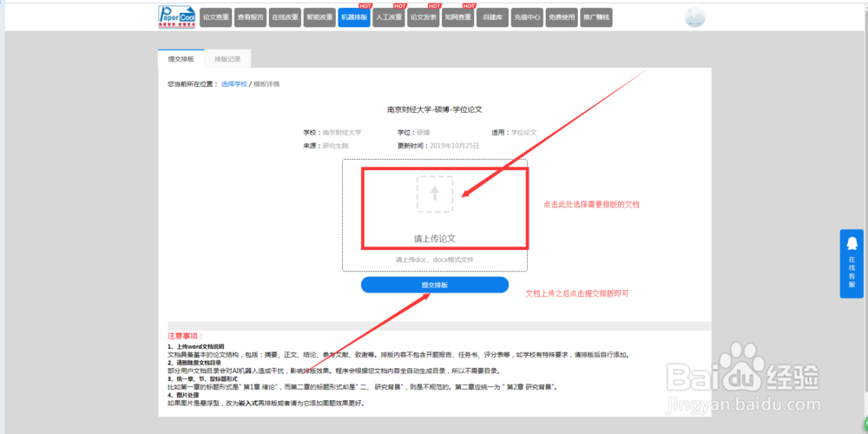Viewport: 868px width, 434px height.
Task: Click the 学位：硕博 text
Action: [413, 133]
